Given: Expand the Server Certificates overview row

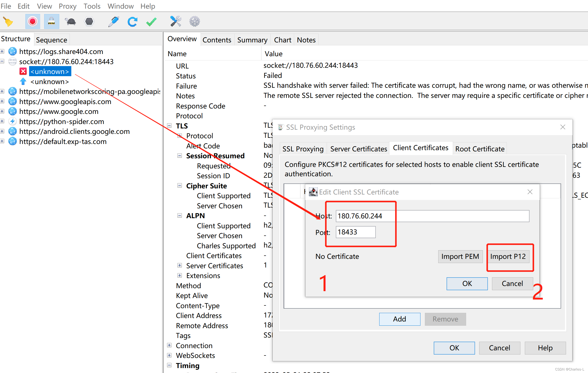Looking at the screenshot, I should tap(180, 266).
